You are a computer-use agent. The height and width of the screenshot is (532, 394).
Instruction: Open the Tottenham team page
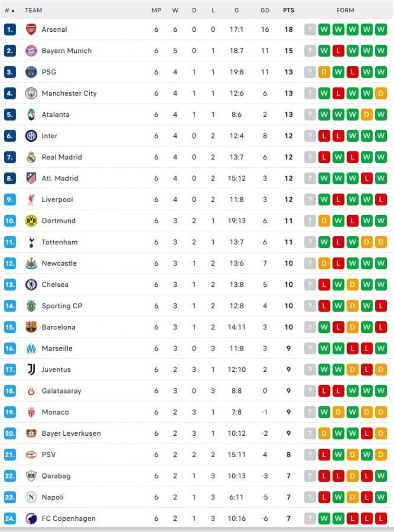coord(59,242)
